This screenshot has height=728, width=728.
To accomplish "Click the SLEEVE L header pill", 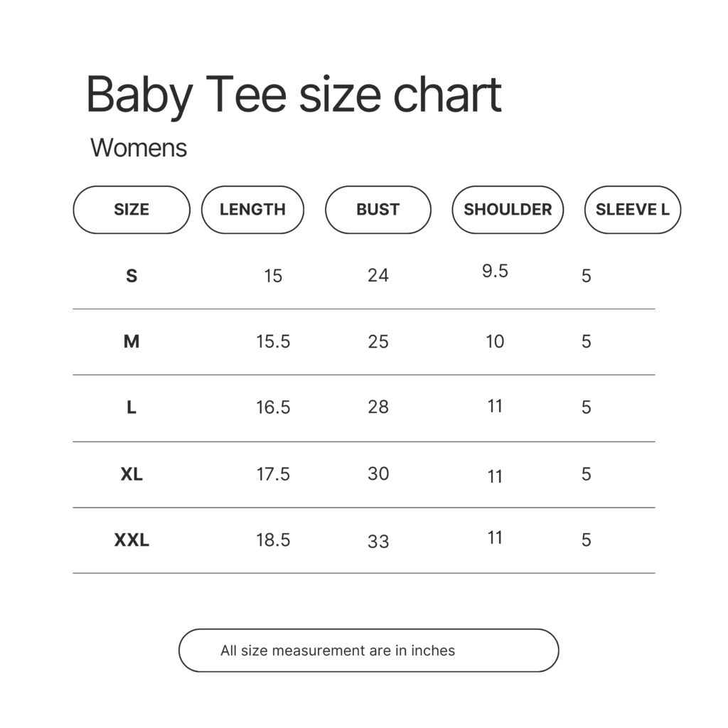I will pyautogui.click(x=632, y=210).
